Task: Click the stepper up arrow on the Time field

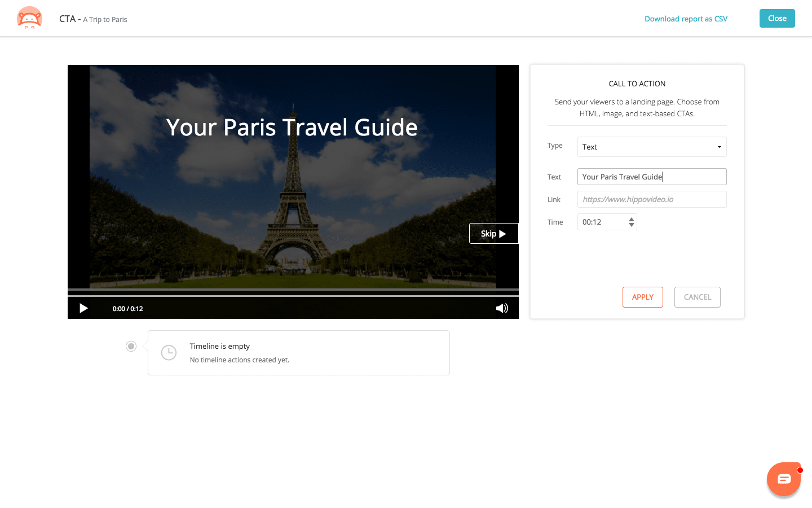Action: pos(632,219)
